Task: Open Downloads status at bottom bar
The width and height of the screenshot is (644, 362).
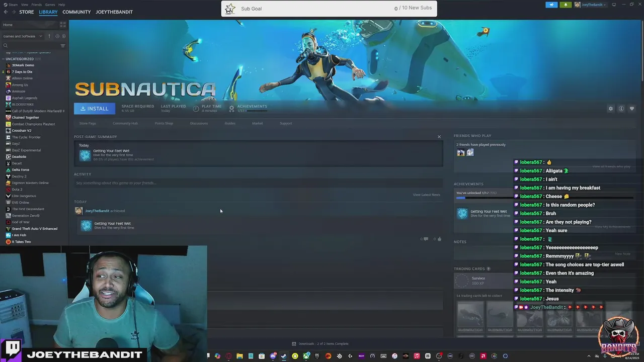Action: [x=320, y=344]
